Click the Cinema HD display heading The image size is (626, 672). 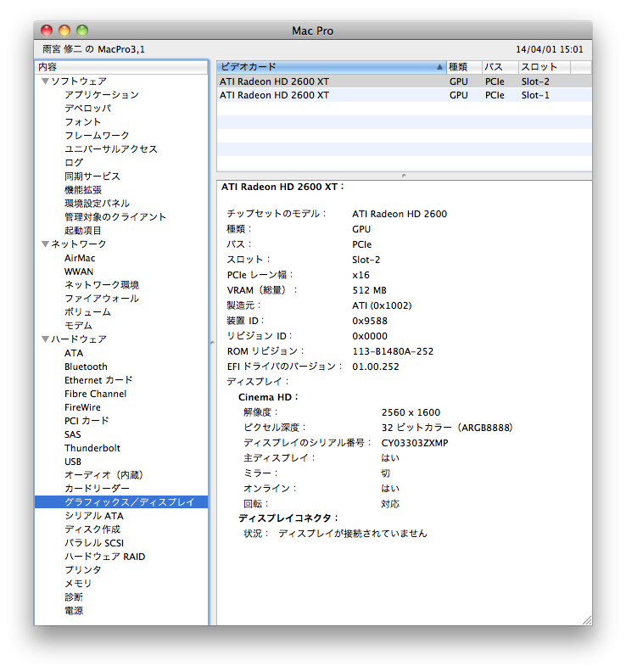(268, 397)
